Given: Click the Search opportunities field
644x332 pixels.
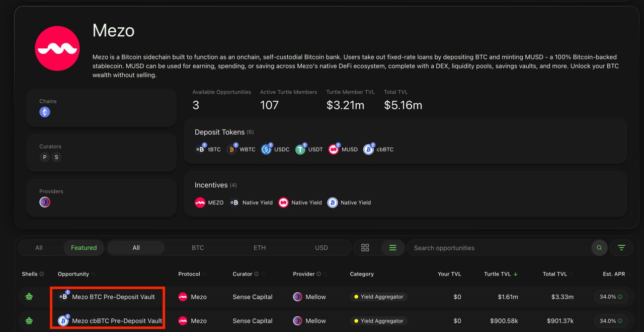Looking at the screenshot, I should click(x=498, y=248).
